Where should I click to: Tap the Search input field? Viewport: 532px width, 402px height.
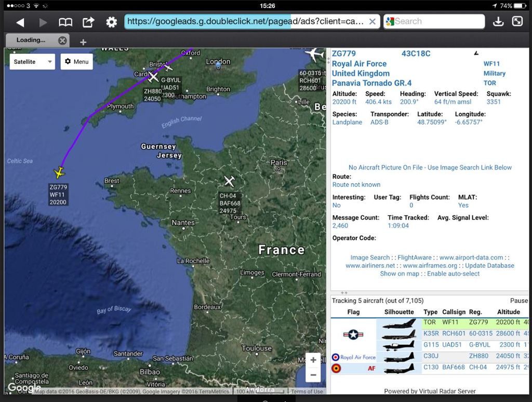pyautogui.click(x=436, y=21)
